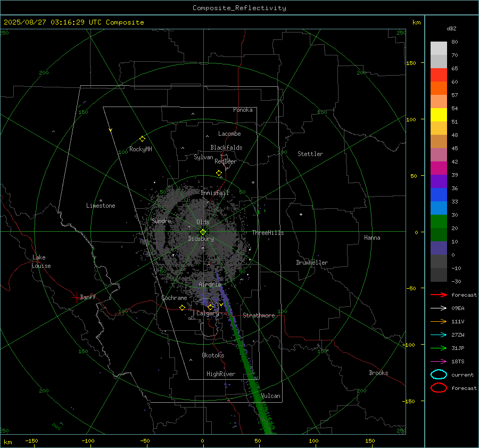Image resolution: width=479 pixels, height=448 pixels.
Task: Click the light blue 30-33 dBZ swatch
Action: click(x=439, y=208)
